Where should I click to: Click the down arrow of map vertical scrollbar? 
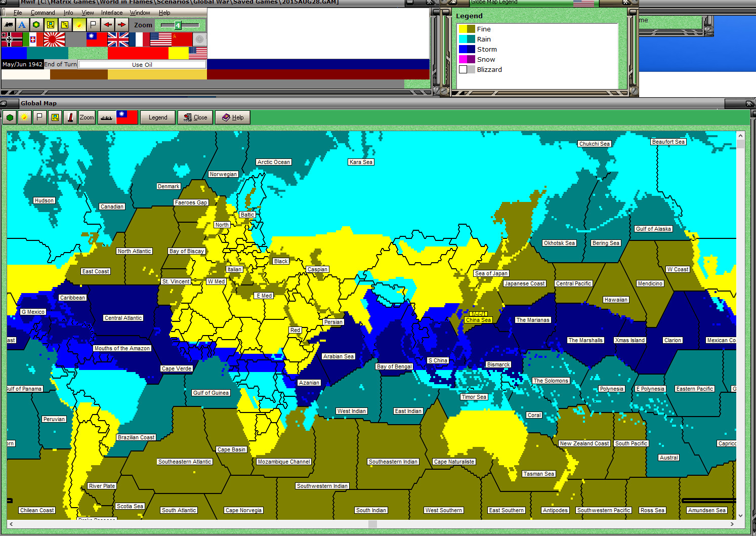click(740, 516)
